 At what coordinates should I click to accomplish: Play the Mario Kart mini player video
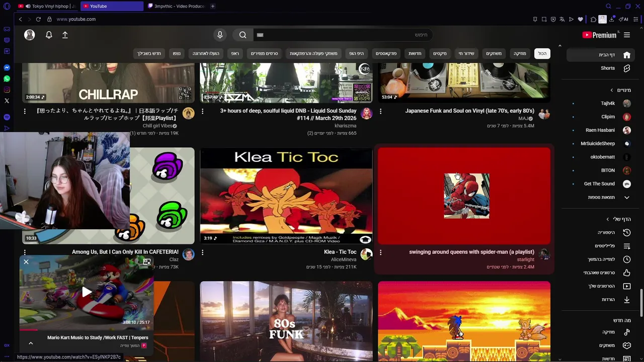pos(87,292)
